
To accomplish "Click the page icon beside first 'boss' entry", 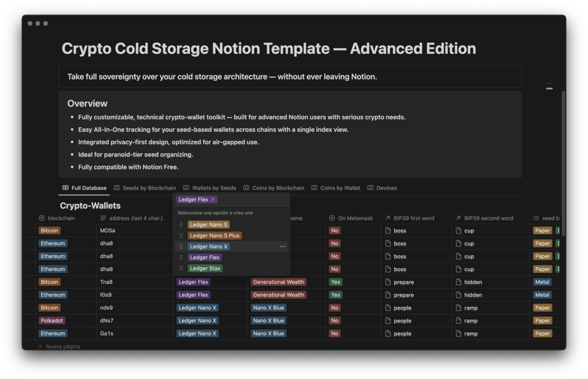I will click(388, 231).
